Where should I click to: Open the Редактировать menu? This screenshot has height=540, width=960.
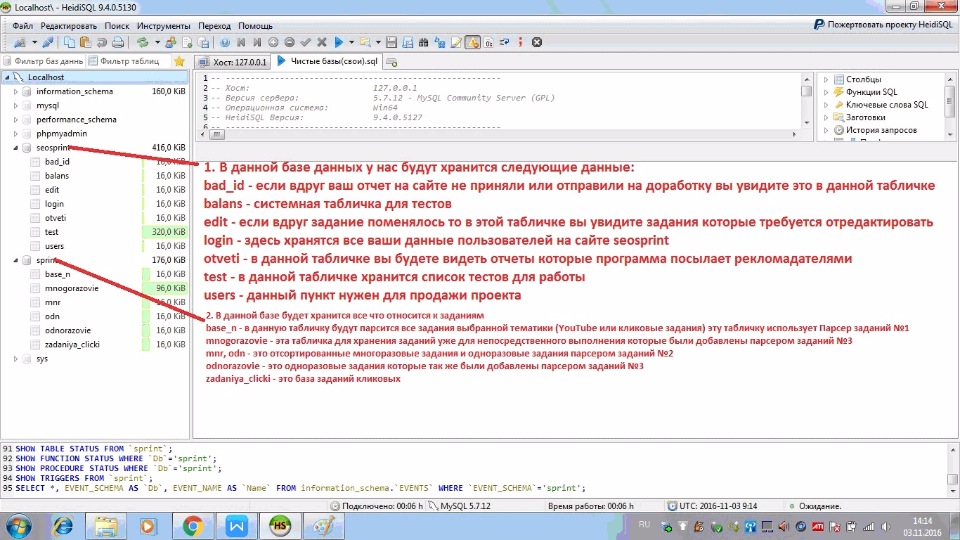69,26
